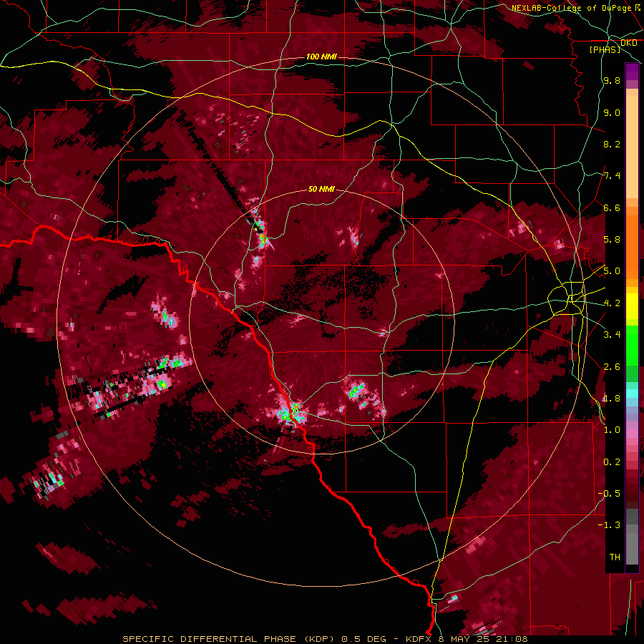
Task: Click the DKD label above the legend
Action: (629, 43)
